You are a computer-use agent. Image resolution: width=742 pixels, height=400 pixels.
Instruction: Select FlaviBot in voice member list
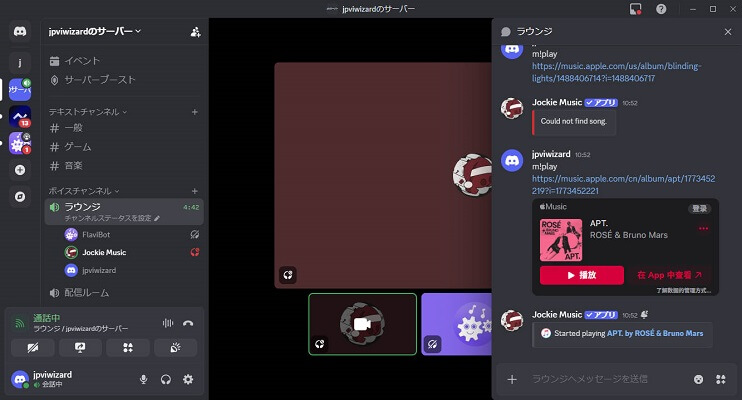[x=132, y=234]
